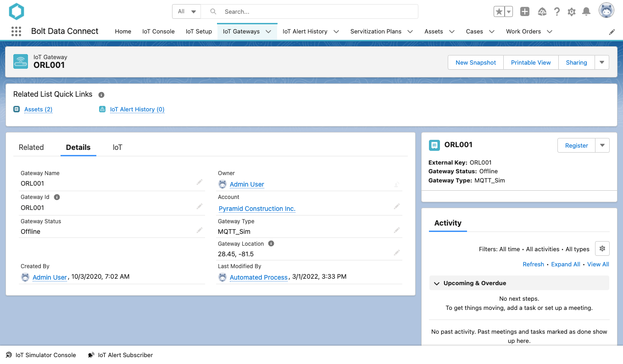The width and height of the screenshot is (623, 364).
Task: Click the Printable View button
Action: (x=531, y=62)
